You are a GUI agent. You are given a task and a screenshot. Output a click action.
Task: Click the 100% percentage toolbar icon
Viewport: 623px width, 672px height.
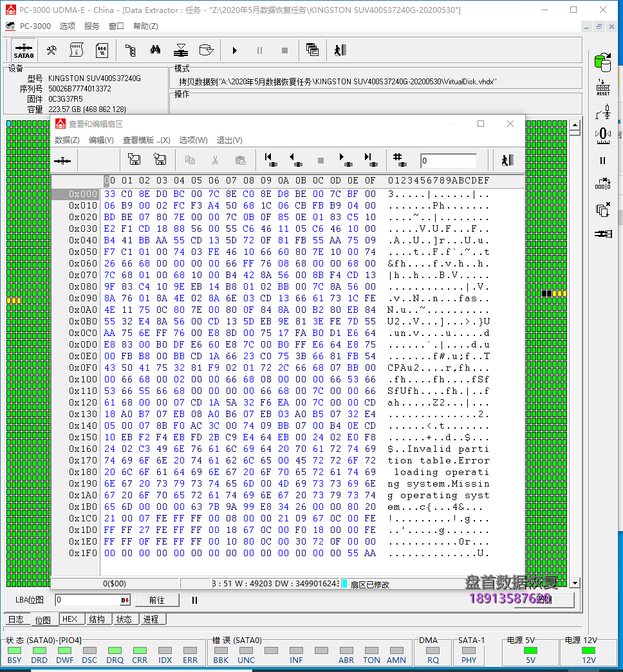(102, 51)
